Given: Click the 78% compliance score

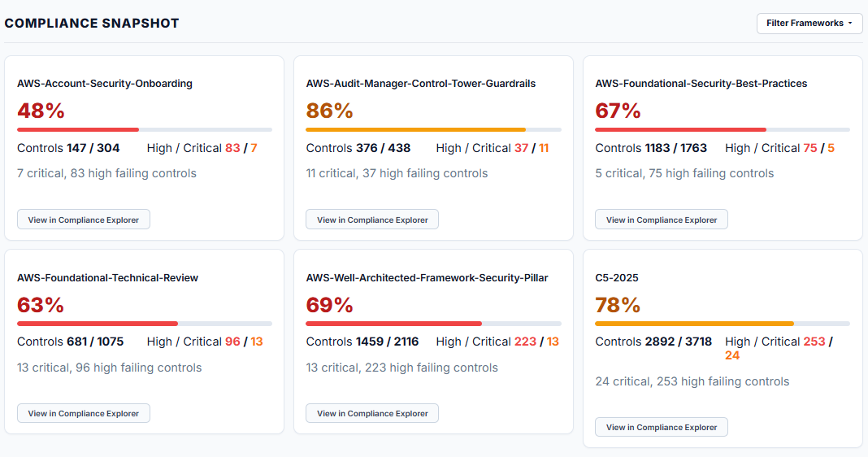Looking at the screenshot, I should [x=618, y=305].
